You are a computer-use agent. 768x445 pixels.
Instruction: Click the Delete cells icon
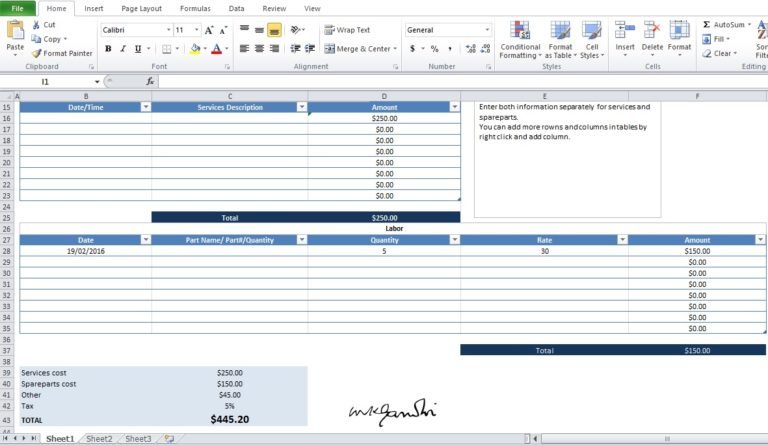(x=652, y=31)
